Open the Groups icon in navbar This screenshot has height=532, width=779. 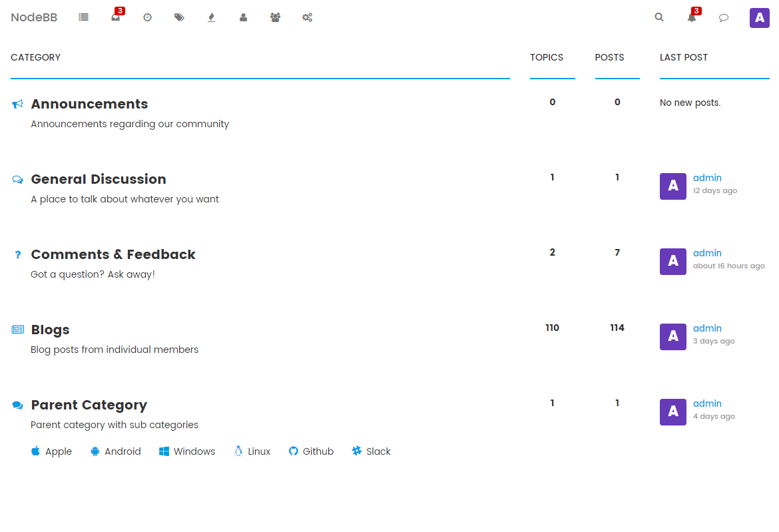point(275,17)
